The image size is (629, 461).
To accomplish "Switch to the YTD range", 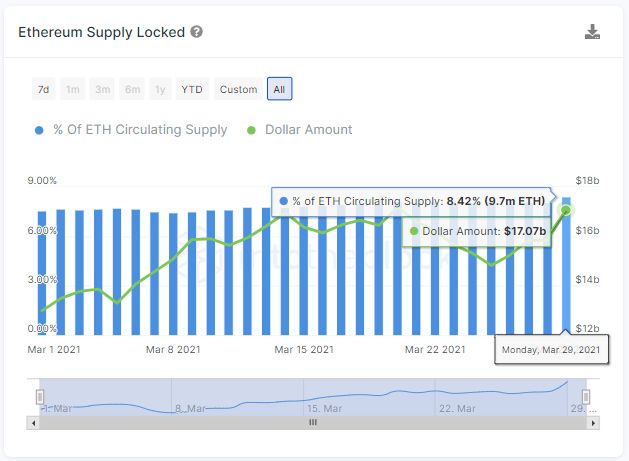I will tap(192, 89).
